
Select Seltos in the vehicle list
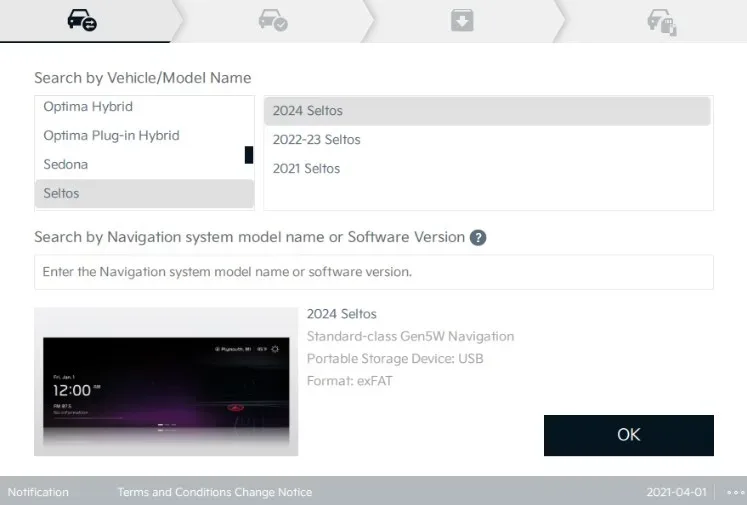pos(144,193)
